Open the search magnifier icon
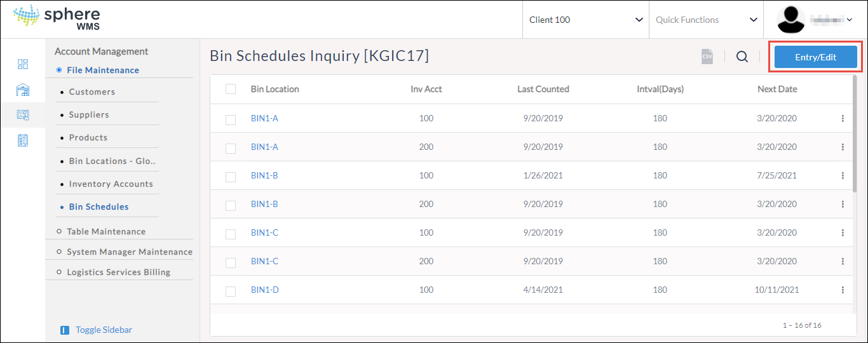This screenshot has width=868, height=343. 742,57
